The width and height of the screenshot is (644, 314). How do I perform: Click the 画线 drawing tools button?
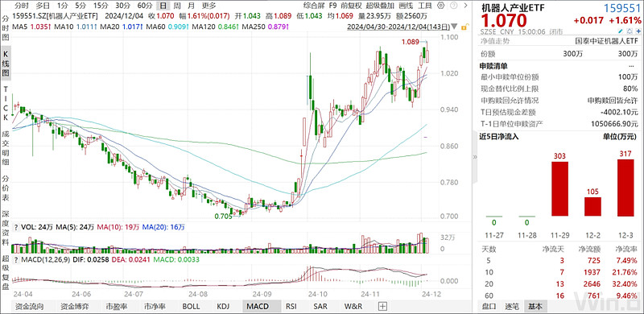(406, 6)
